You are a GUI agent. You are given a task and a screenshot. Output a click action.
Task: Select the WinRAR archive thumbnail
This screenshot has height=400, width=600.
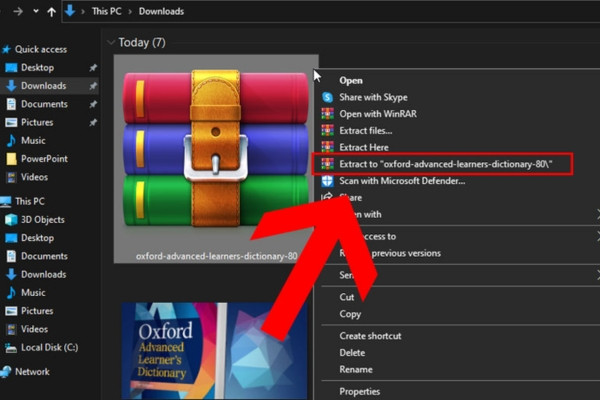215,147
